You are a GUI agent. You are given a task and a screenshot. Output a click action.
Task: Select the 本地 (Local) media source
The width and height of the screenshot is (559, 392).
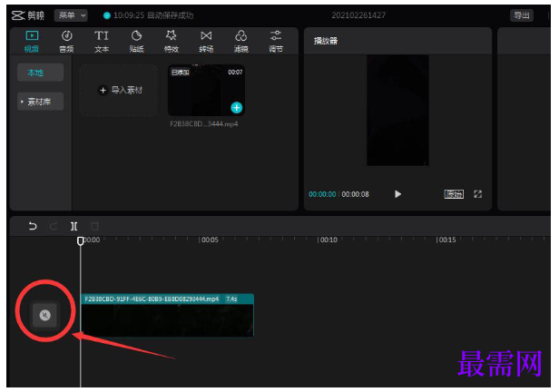click(x=40, y=73)
